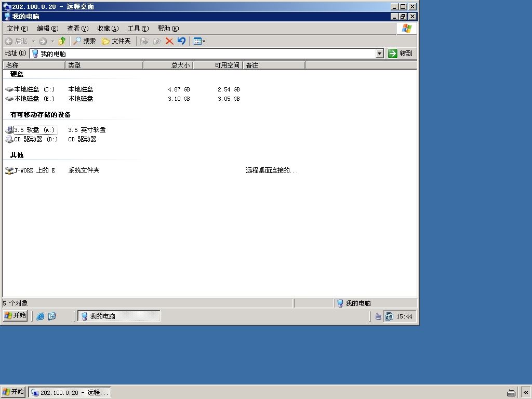Open the 编辑(E) menu
532x399 pixels.
[x=47, y=29]
